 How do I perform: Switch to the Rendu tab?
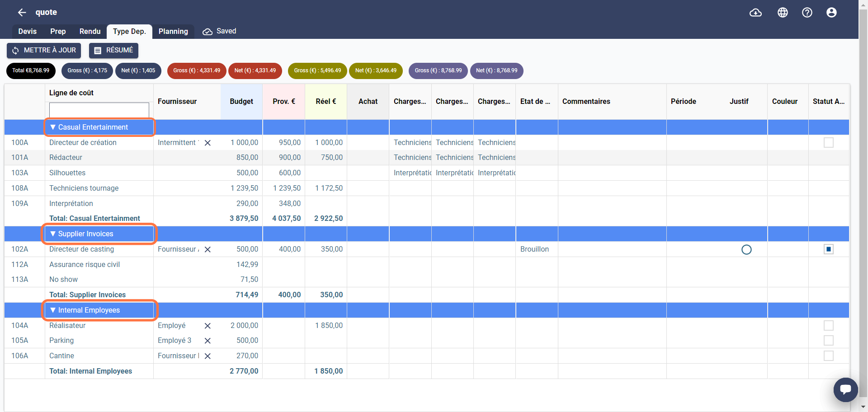(x=90, y=31)
